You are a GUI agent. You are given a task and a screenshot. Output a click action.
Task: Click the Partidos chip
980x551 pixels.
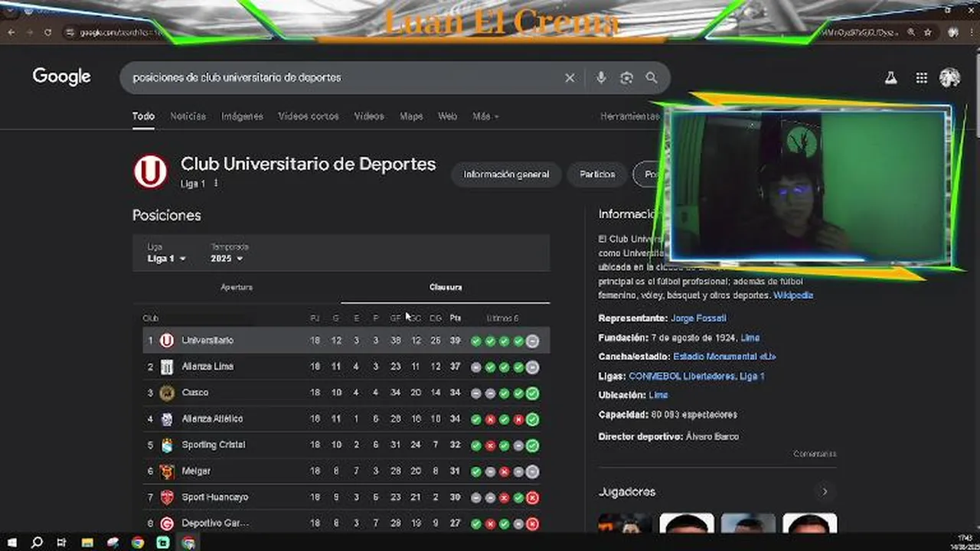[597, 174]
